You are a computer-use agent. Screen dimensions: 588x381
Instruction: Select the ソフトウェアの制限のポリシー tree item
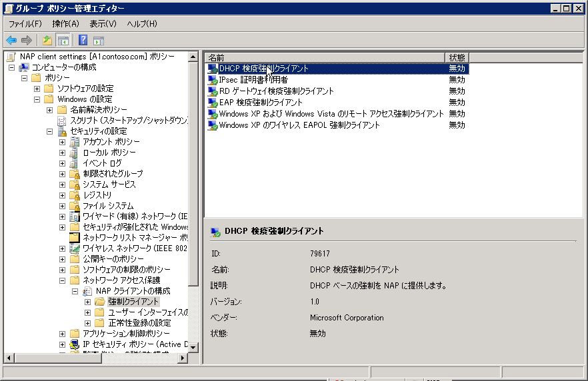click(127, 270)
